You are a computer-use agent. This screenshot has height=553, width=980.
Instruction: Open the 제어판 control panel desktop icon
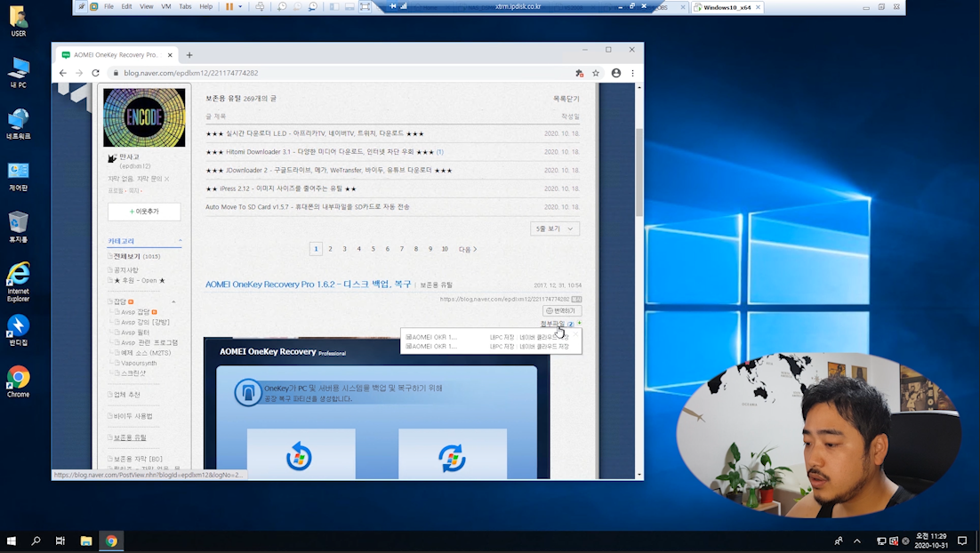18,175
